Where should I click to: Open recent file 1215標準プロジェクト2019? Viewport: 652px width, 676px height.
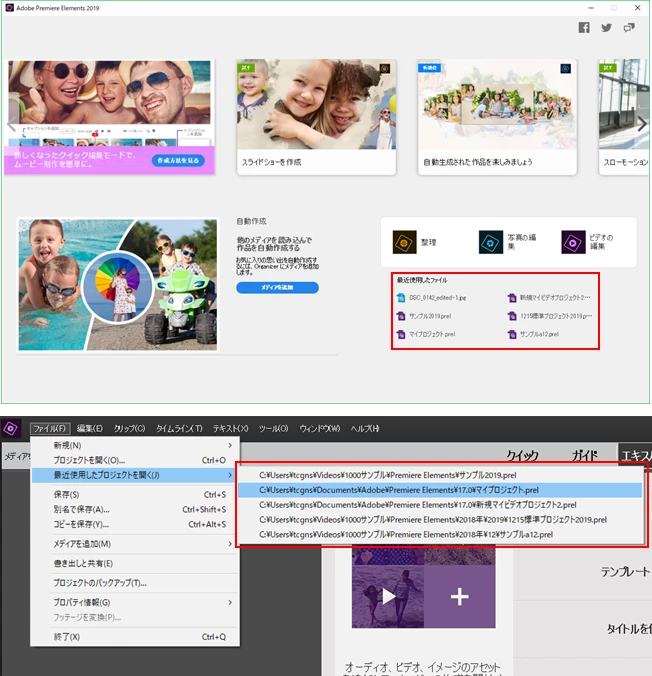(556, 316)
